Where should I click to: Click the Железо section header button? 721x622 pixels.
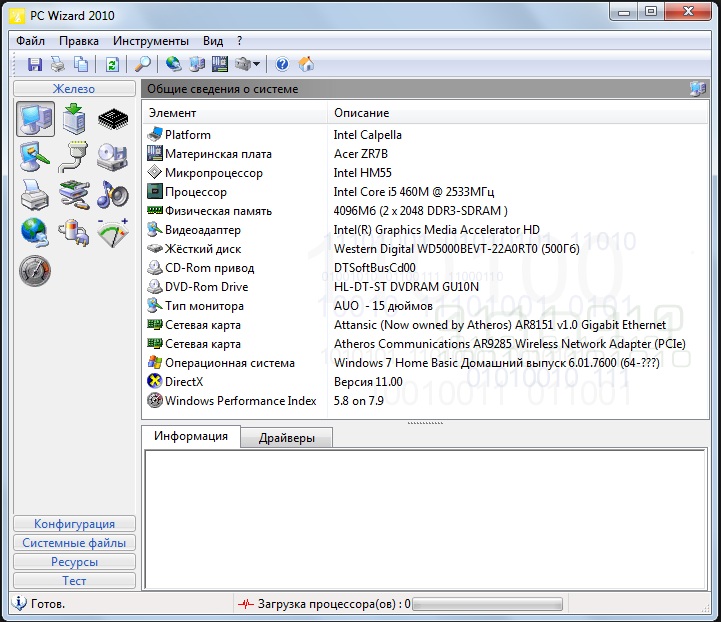pos(74,89)
